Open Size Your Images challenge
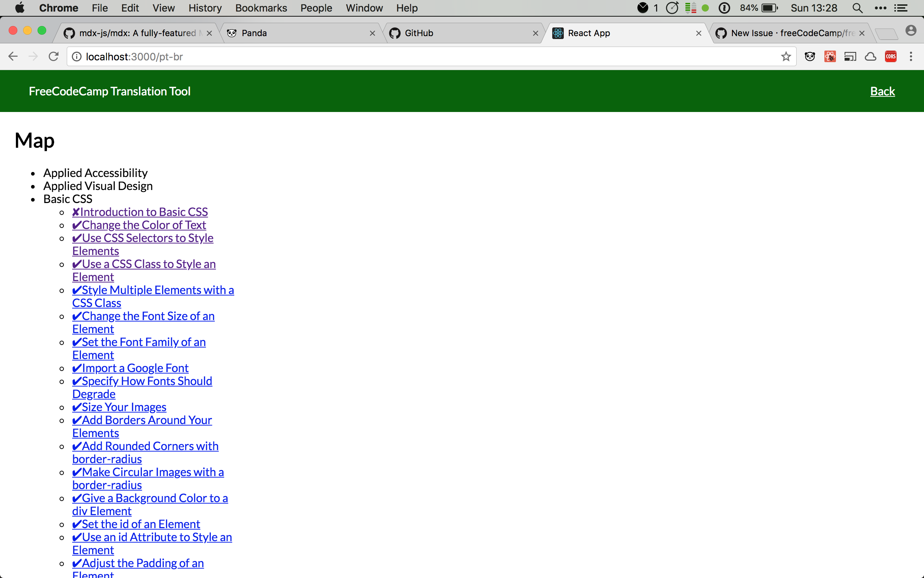Screen dimensions: 924x578 click(x=119, y=407)
